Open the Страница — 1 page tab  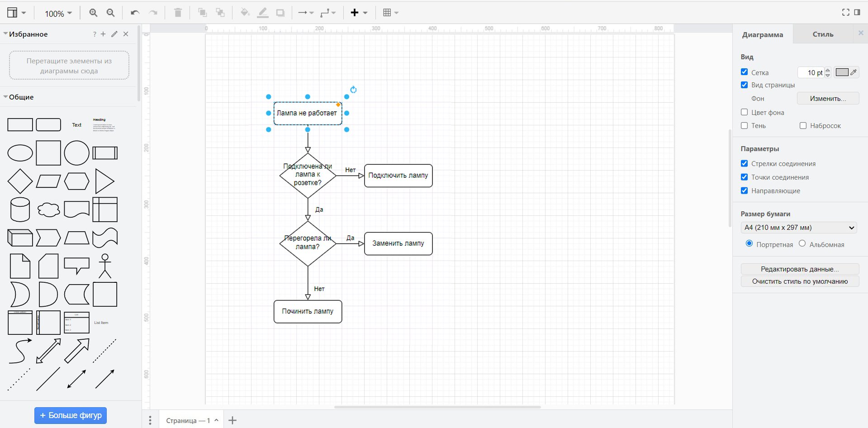[x=192, y=420]
